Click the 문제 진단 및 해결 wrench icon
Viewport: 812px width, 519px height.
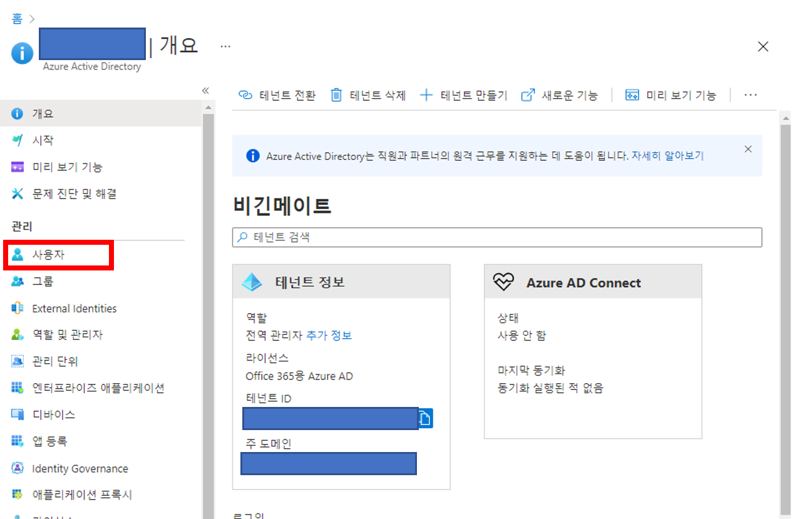[18, 194]
